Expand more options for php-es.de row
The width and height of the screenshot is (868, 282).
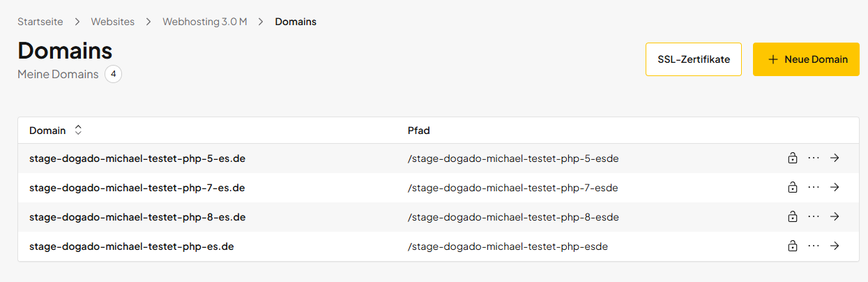point(814,246)
